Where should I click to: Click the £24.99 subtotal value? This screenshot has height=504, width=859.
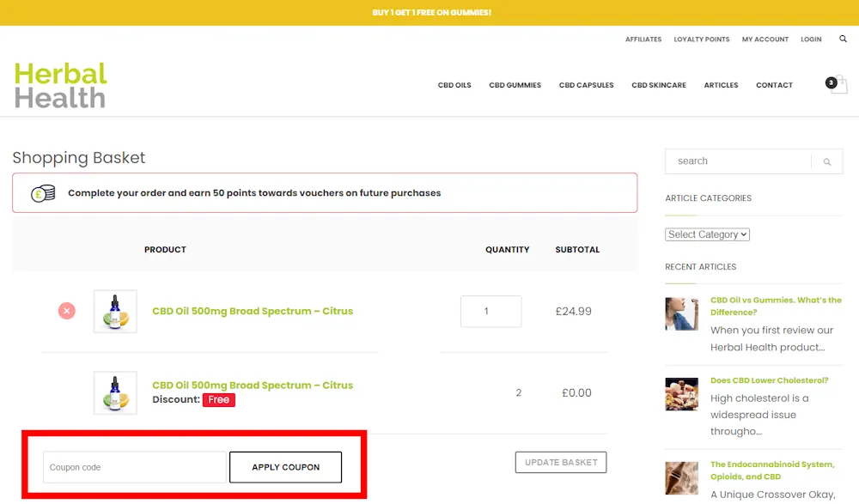[x=574, y=311]
